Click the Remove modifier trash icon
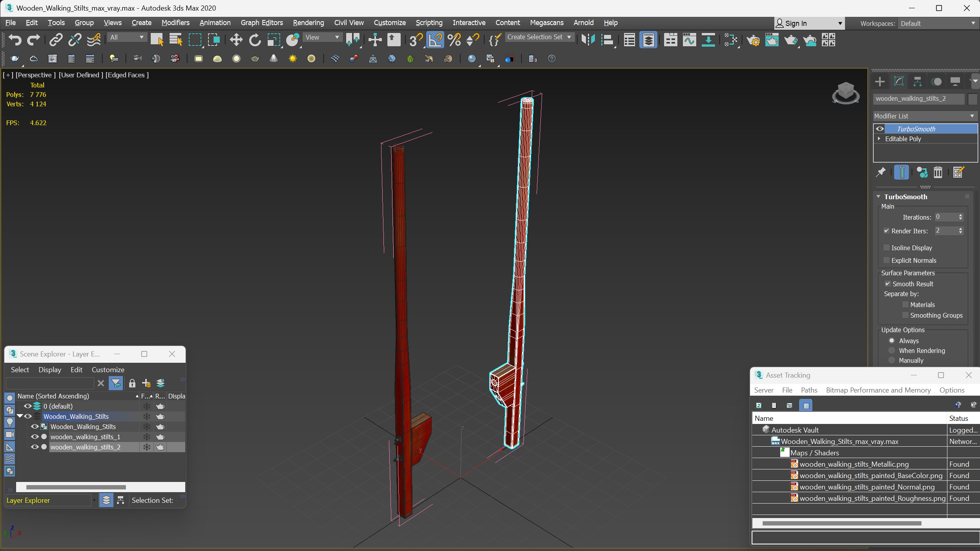Viewport: 980px width, 551px height. [938, 172]
